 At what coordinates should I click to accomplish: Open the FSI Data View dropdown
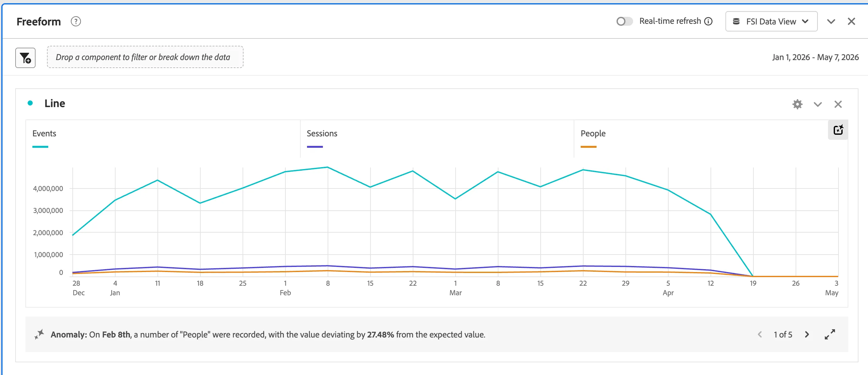tap(771, 21)
